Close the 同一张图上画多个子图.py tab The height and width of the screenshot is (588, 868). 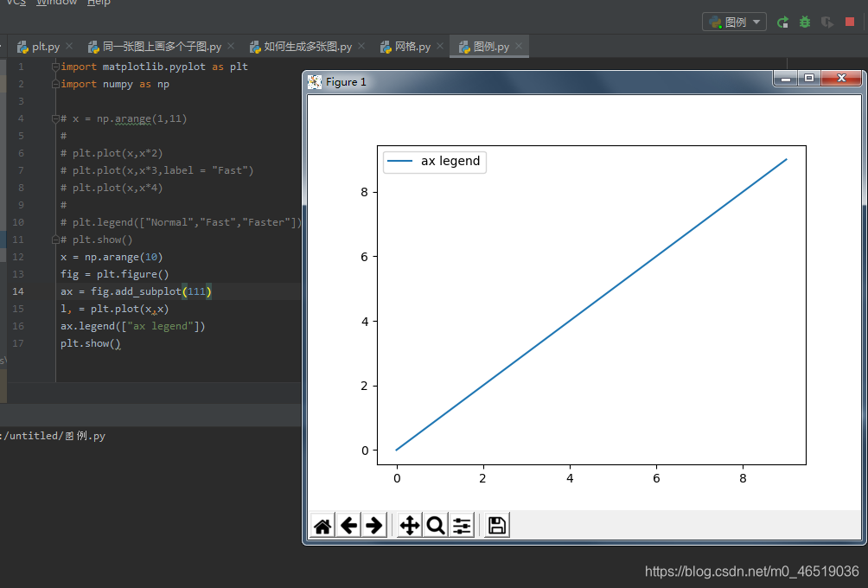click(231, 47)
